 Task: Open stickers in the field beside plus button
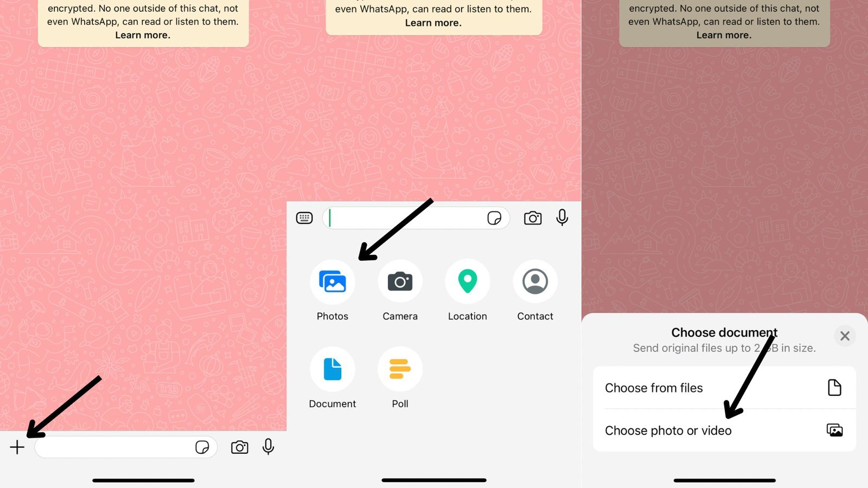pos(202,447)
